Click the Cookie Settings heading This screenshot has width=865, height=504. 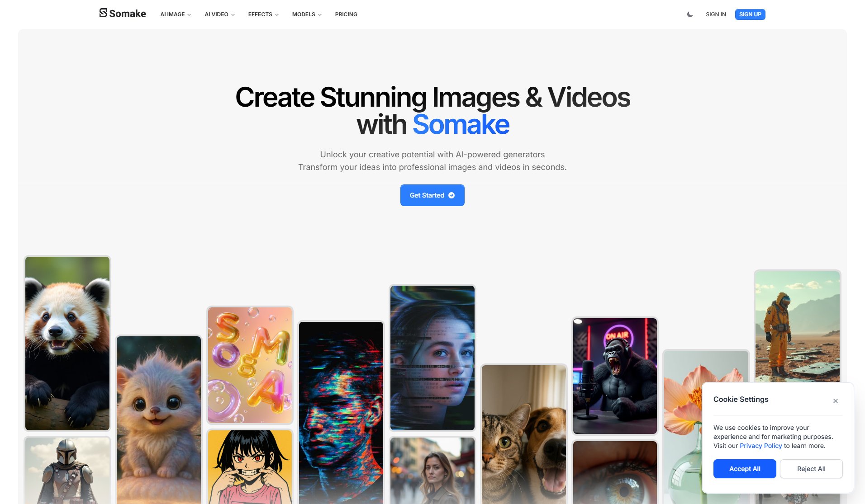741,399
